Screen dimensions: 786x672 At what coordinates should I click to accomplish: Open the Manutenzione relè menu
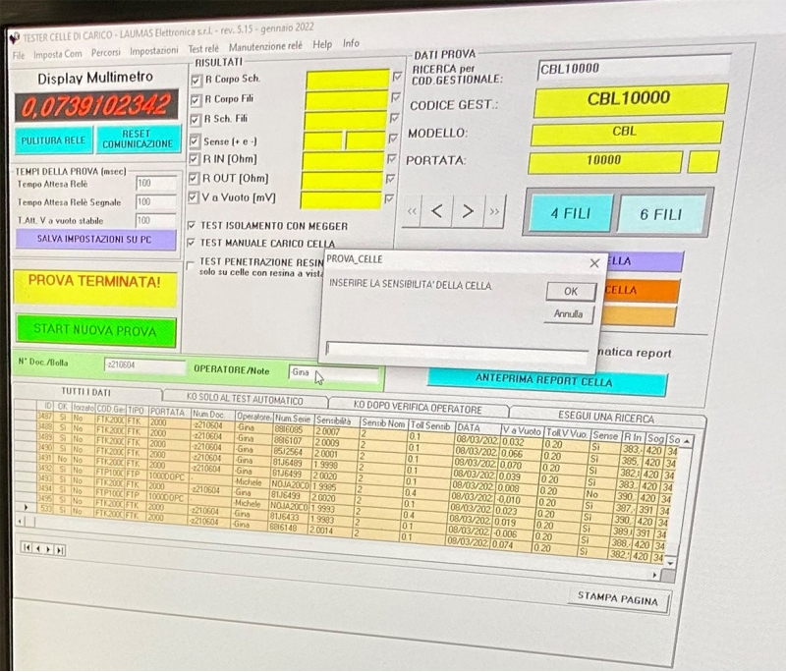click(x=266, y=47)
